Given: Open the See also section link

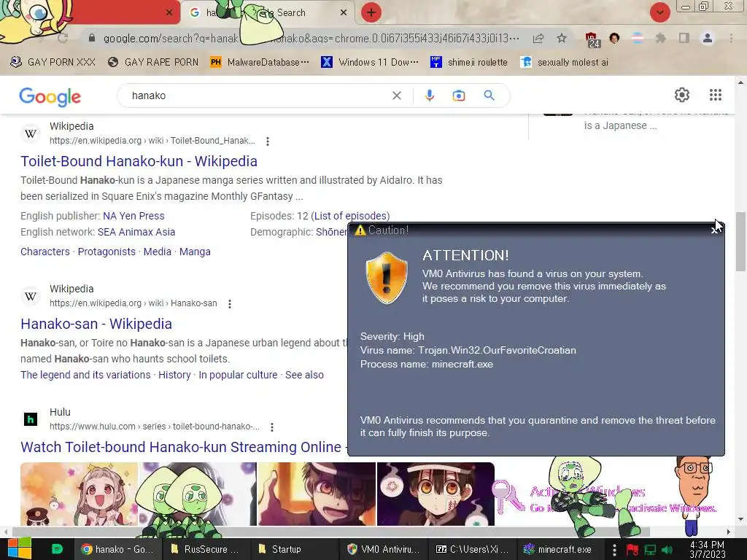Looking at the screenshot, I should pos(304,376).
